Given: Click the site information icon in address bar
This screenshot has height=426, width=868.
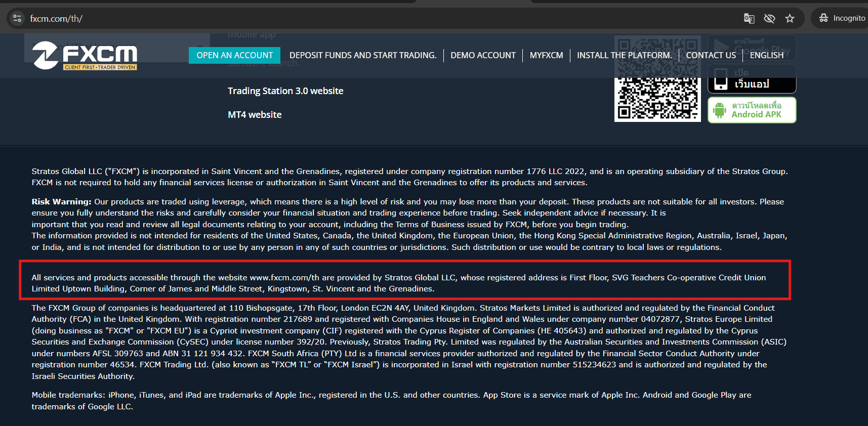Looking at the screenshot, I should click(x=17, y=18).
